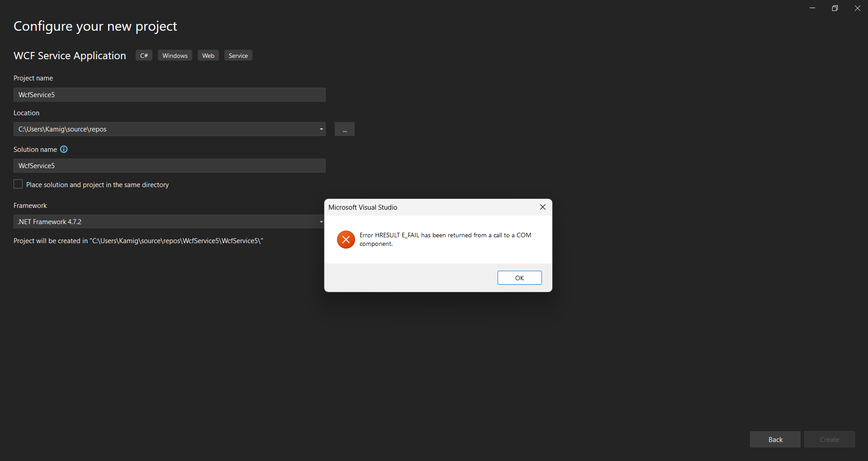Expand the Framework dropdown
Viewport: 868px width, 461px height.
pos(321,221)
